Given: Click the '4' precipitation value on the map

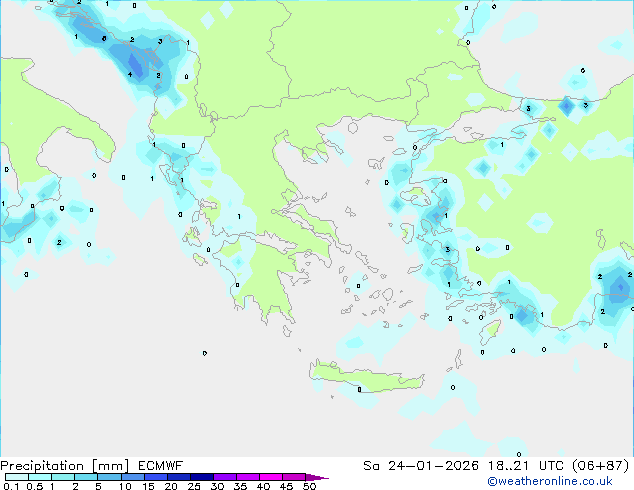Looking at the screenshot, I should pos(130,74).
